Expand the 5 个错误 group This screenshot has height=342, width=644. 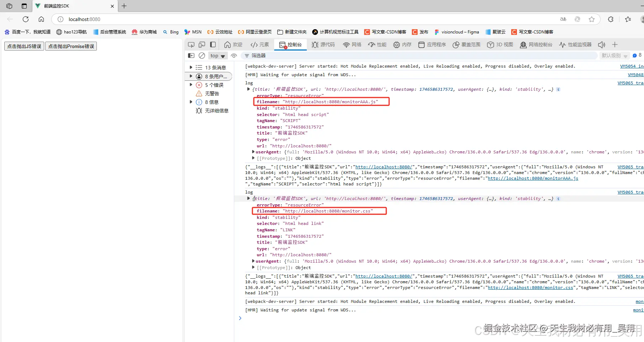pyautogui.click(x=191, y=85)
